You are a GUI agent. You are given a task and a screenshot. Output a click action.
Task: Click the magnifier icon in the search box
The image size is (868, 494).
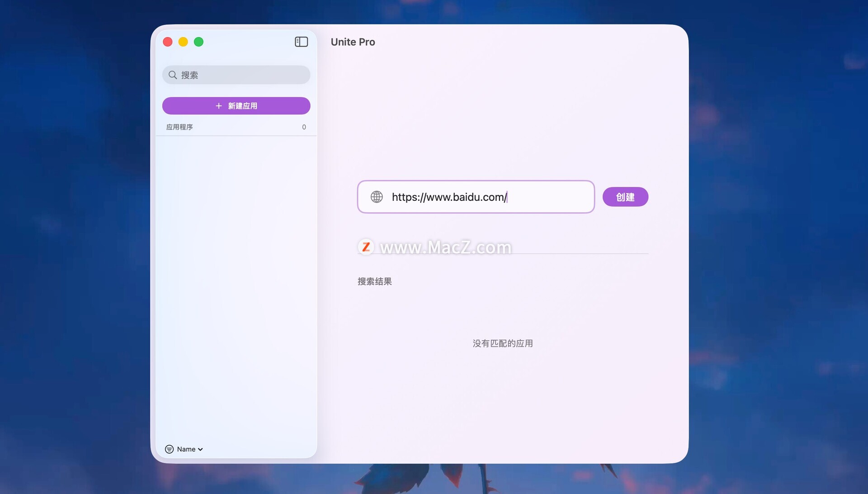(x=173, y=75)
